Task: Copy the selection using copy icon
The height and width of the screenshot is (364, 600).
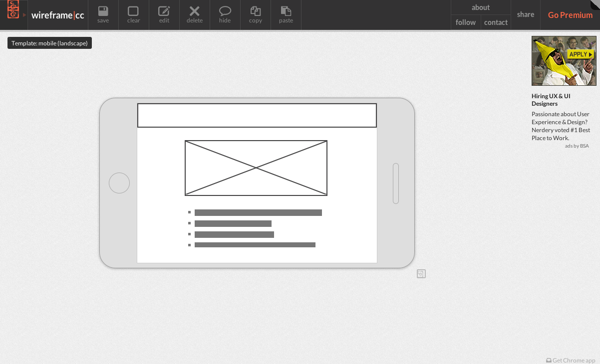Action: pyautogui.click(x=256, y=14)
